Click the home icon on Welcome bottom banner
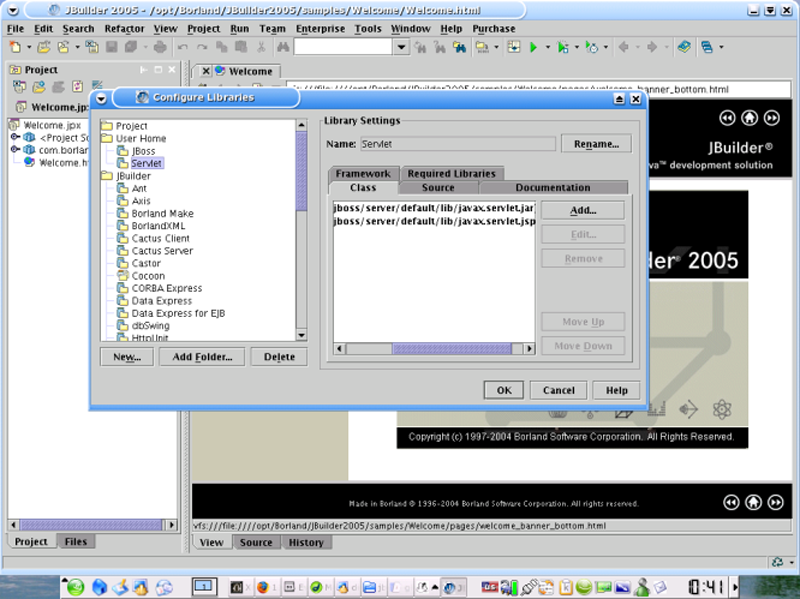Image resolution: width=800 pixels, height=599 pixels. pos(754,503)
